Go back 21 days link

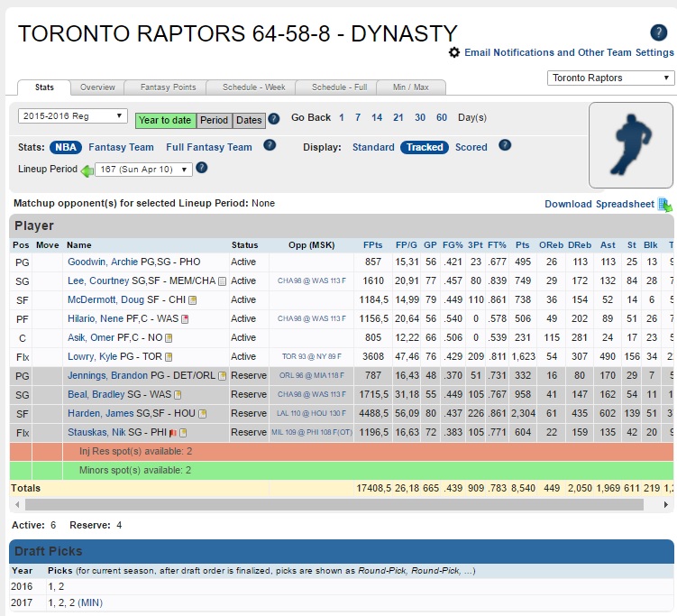click(398, 117)
